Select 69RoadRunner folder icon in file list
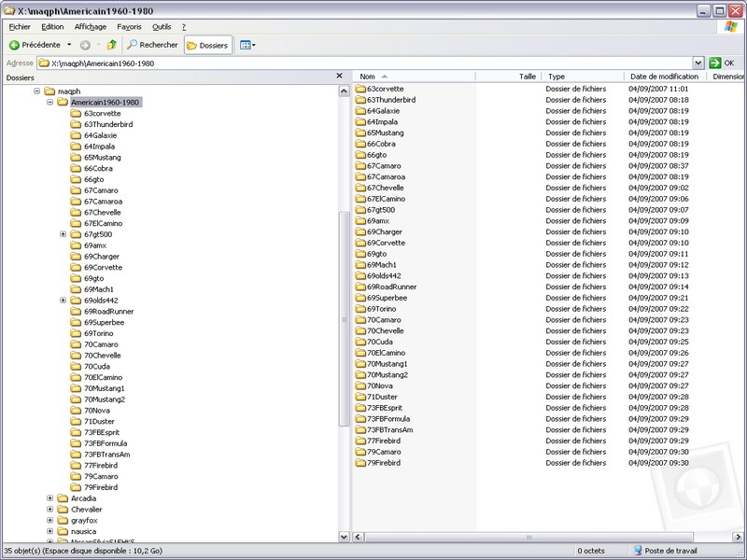 pyautogui.click(x=360, y=287)
